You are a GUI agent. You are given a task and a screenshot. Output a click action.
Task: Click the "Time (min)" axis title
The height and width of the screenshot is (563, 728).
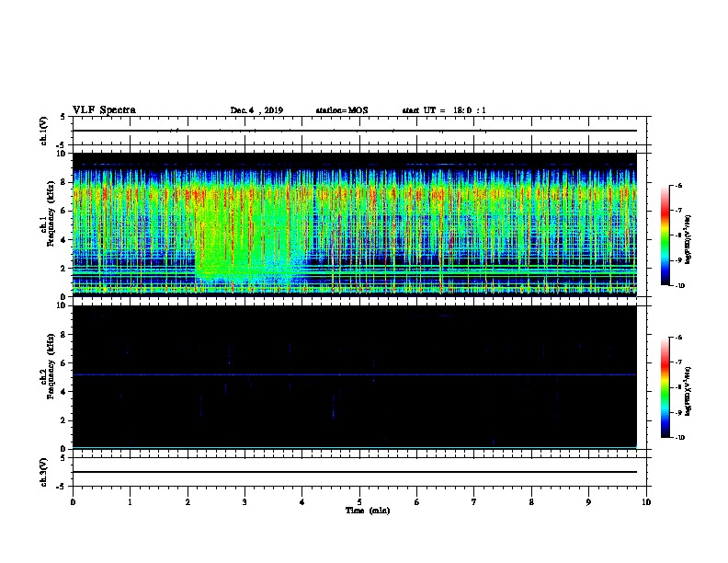(368, 511)
